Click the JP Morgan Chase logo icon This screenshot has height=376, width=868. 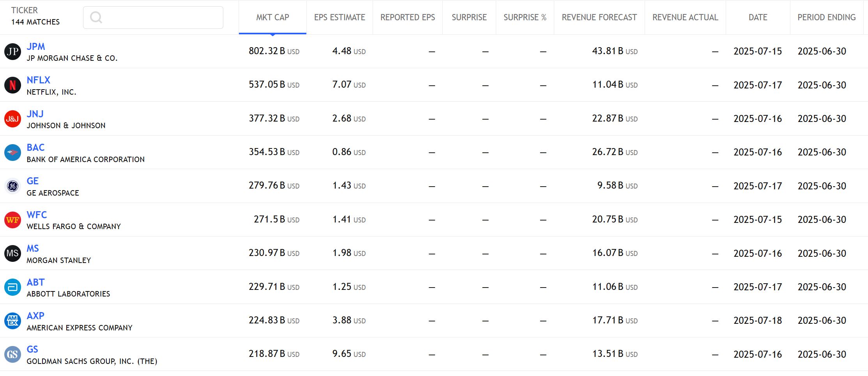pyautogui.click(x=12, y=51)
